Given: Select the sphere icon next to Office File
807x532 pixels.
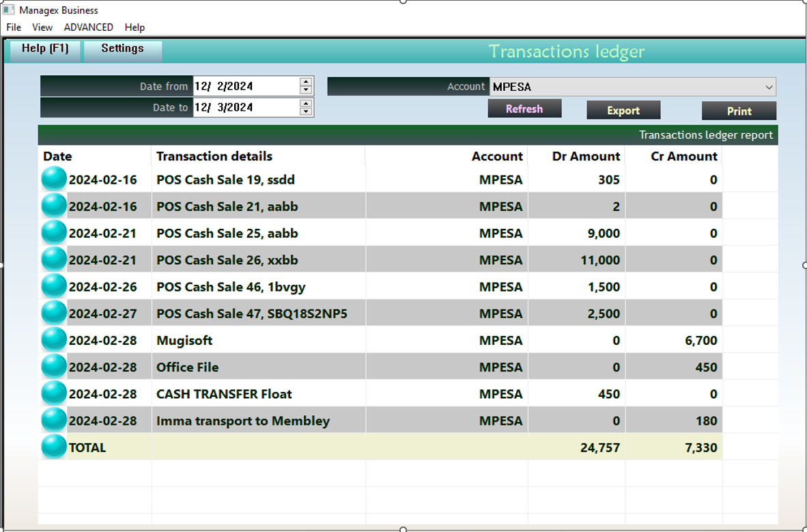Looking at the screenshot, I should pos(53,367).
